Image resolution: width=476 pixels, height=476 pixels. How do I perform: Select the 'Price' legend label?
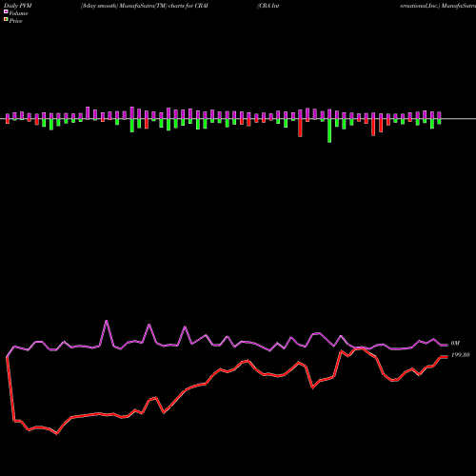click(15, 21)
